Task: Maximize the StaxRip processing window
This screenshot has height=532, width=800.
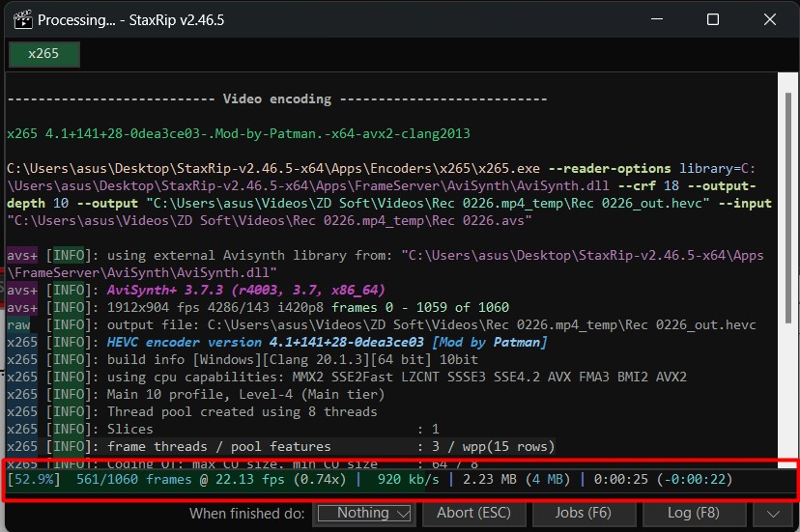Action: 713,19
